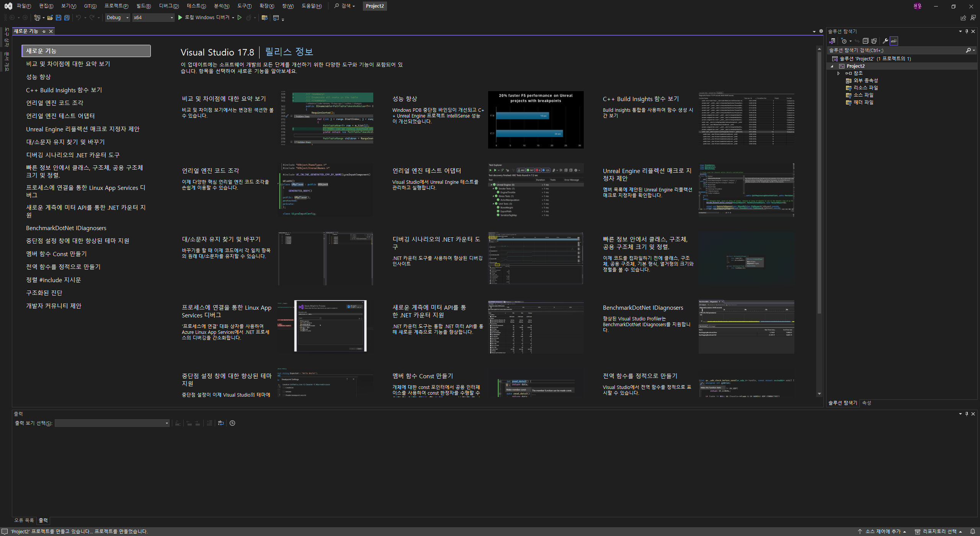Toggle output timestamps clock button

232,423
